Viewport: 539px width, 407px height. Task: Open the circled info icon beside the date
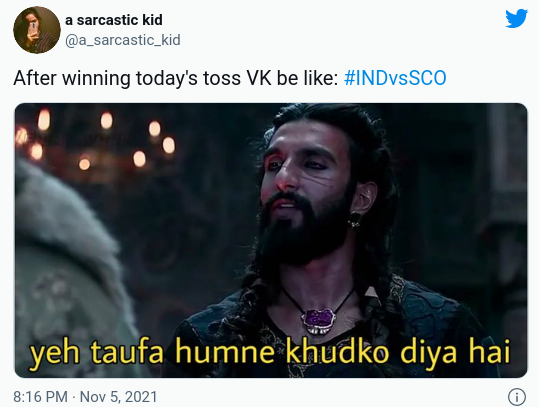pyautogui.click(x=517, y=397)
